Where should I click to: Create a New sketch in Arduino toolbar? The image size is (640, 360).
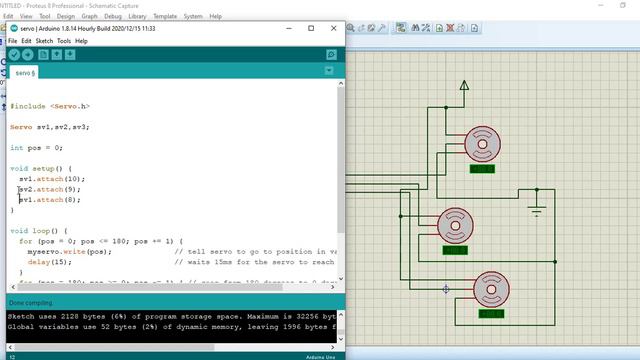[43, 54]
